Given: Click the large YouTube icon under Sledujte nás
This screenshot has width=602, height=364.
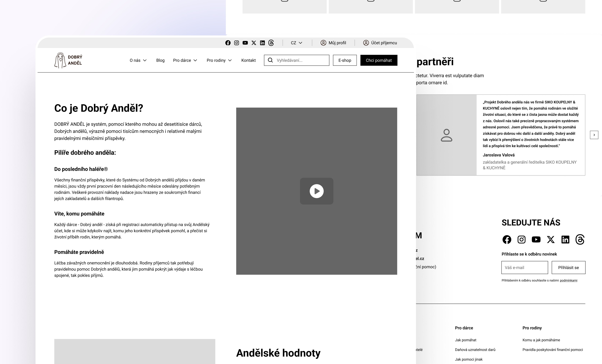Looking at the screenshot, I should tap(536, 239).
